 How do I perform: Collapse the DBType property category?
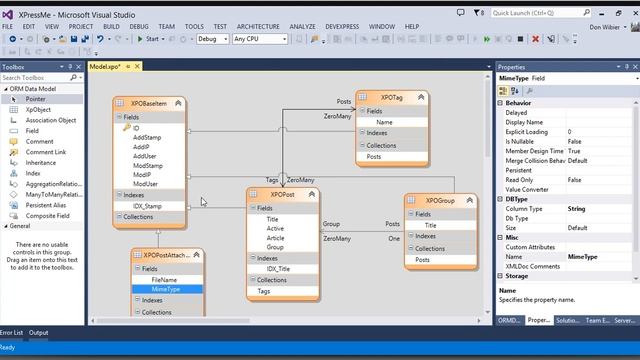point(500,199)
